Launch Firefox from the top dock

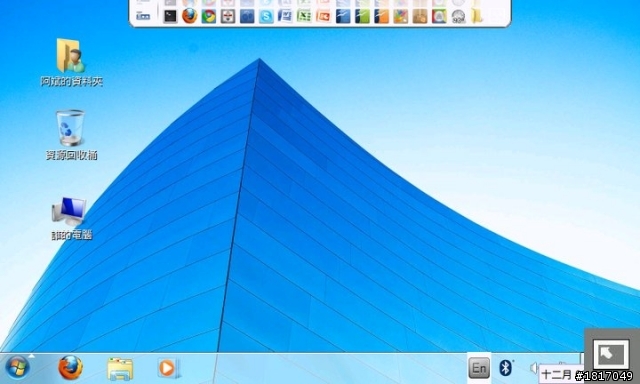pyautogui.click(x=189, y=16)
